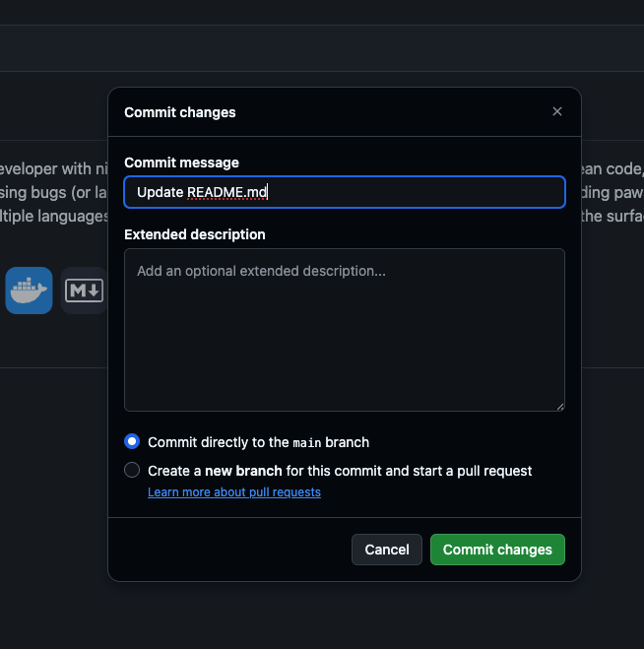The width and height of the screenshot is (644, 649).
Task: Click the 'for this commit and start a pull request' text
Action: 409,471
